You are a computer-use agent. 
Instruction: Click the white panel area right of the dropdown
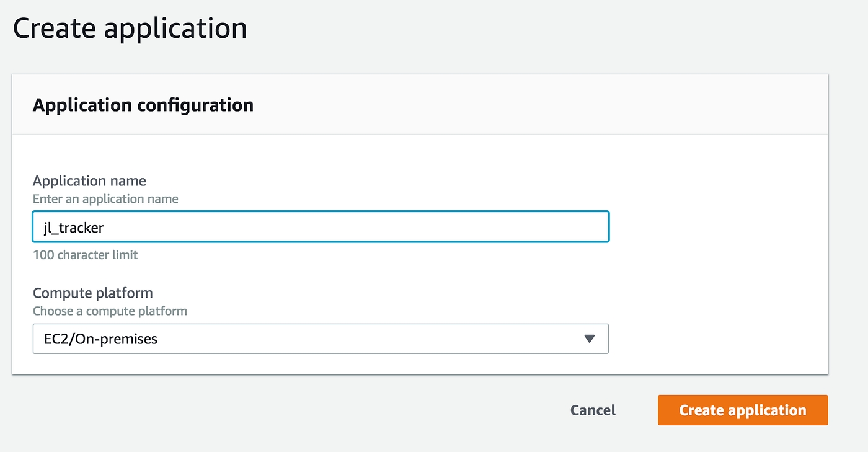coord(713,339)
